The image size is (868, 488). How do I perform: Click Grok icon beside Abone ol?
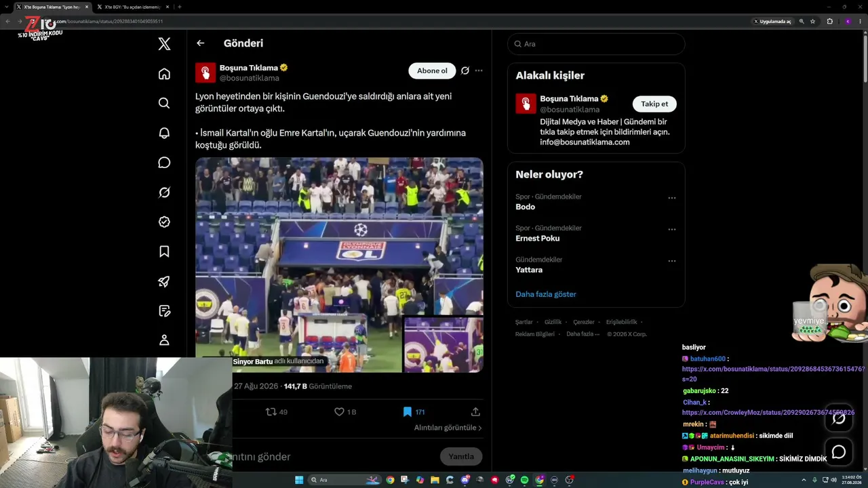[x=465, y=70]
